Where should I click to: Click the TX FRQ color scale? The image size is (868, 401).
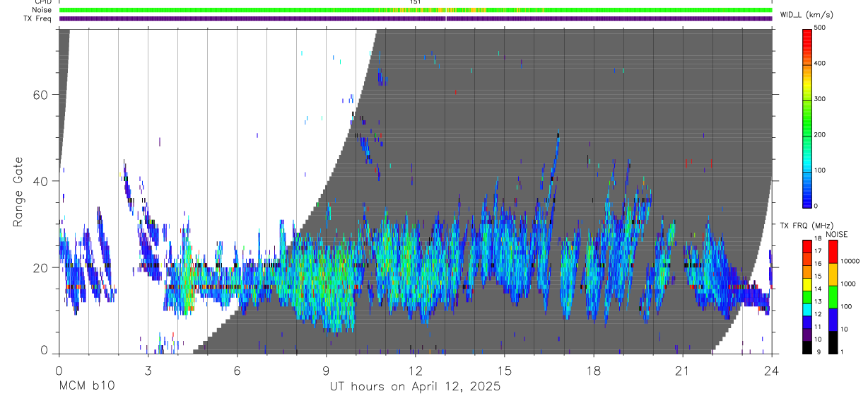tap(807, 297)
